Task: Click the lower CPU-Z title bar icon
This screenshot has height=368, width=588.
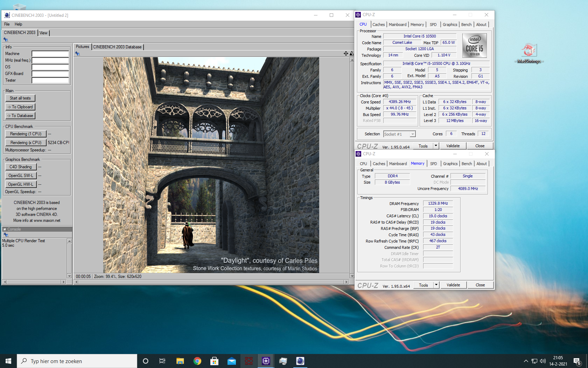Action: [x=358, y=154]
